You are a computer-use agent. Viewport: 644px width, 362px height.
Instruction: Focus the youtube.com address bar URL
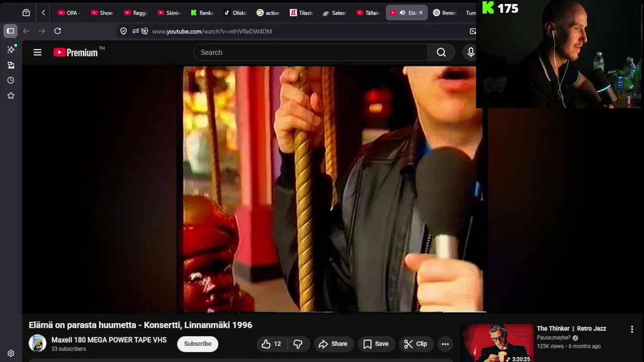coord(212,31)
